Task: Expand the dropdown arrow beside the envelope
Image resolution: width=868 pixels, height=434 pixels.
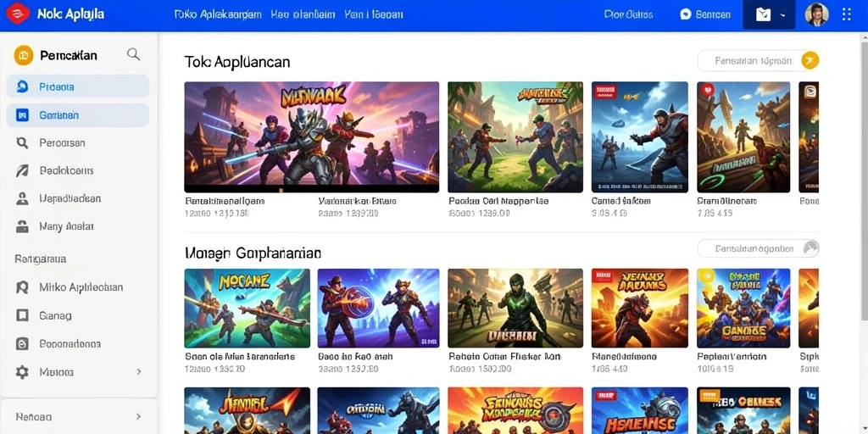Action: (x=782, y=15)
